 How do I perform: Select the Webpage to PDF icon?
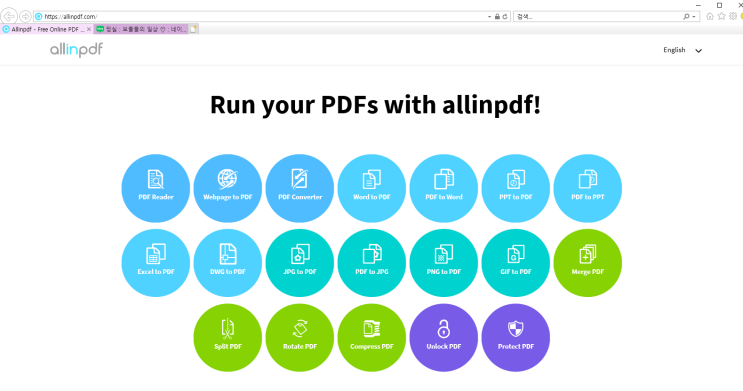click(x=227, y=188)
